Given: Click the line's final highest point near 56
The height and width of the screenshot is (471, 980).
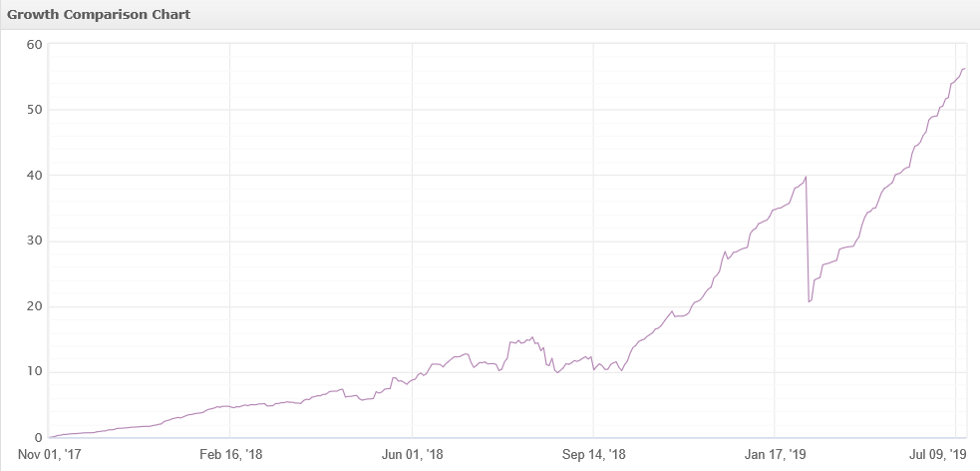Looking at the screenshot, I should coord(964,68).
